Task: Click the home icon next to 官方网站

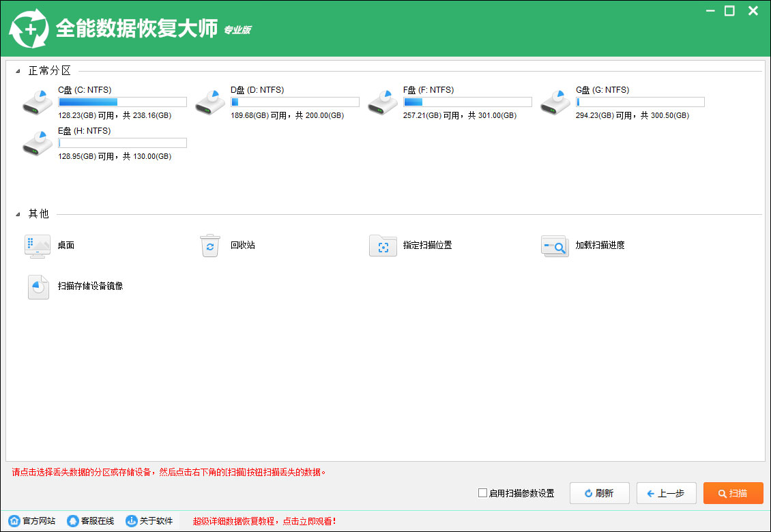Action: tap(14, 520)
